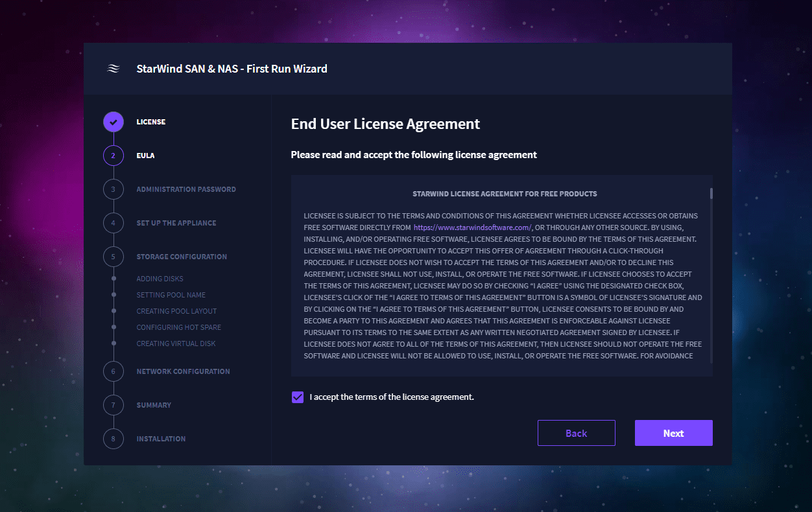The height and width of the screenshot is (512, 812).
Task: Select step 7 circle for Summary
Action: (x=113, y=405)
